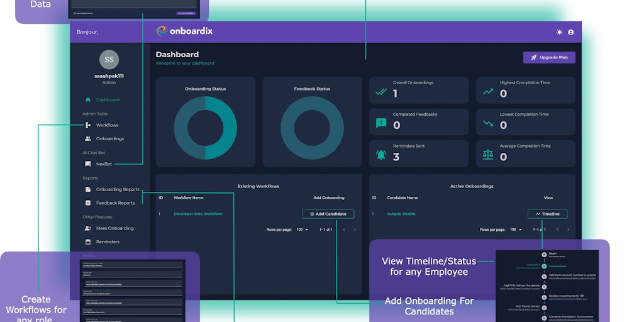The image size is (644, 322).
Task: Click the Add Onboarding column header
Action: coord(328,197)
